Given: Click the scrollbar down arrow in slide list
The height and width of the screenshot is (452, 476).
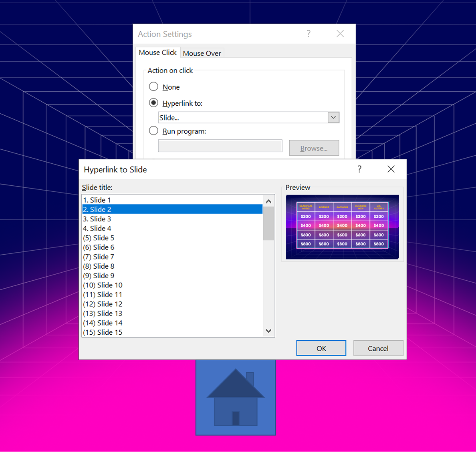Looking at the screenshot, I should click(268, 331).
